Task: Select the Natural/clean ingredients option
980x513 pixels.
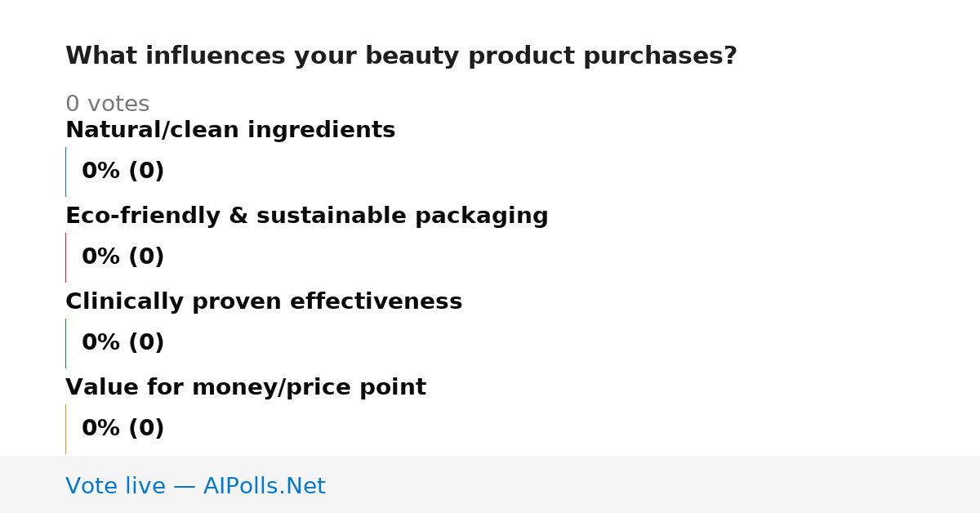Action: [230, 130]
